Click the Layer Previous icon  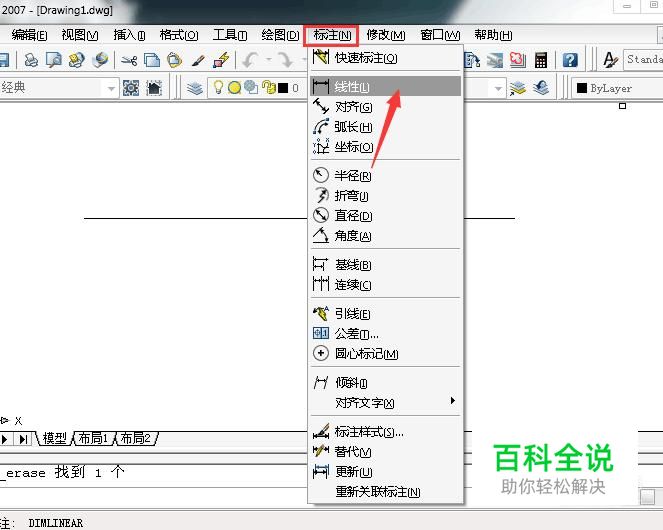click(x=541, y=88)
